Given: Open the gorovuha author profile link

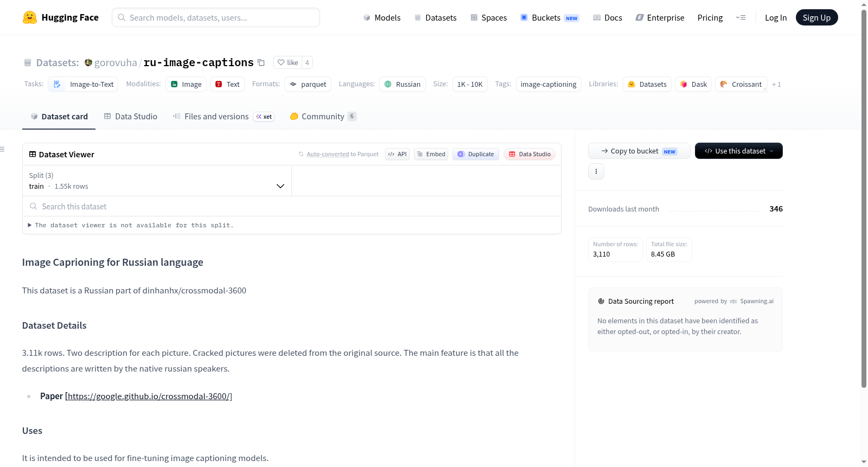Looking at the screenshot, I should click(116, 62).
